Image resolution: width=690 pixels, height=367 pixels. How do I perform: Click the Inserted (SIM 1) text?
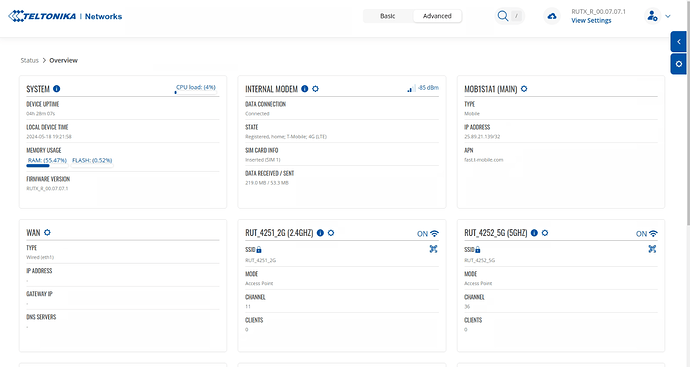[x=263, y=160]
